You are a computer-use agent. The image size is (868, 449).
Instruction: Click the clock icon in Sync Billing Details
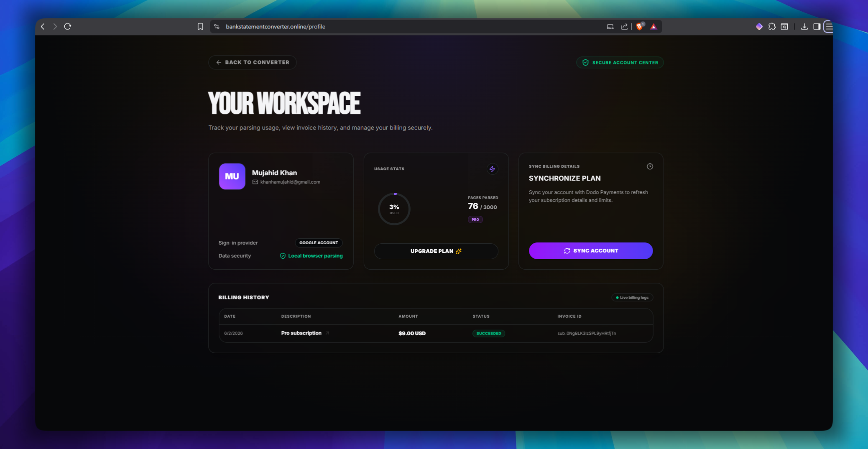tap(650, 166)
